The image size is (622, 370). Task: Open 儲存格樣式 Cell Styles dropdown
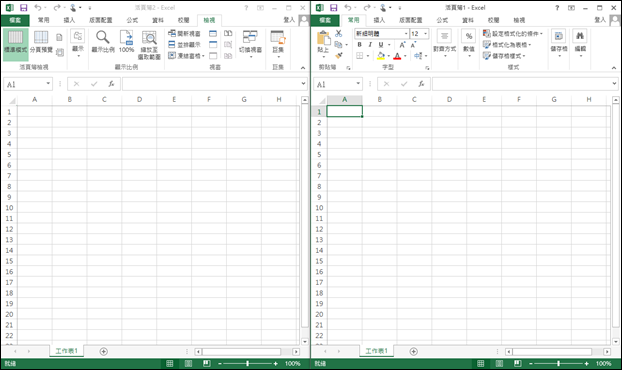click(504, 56)
